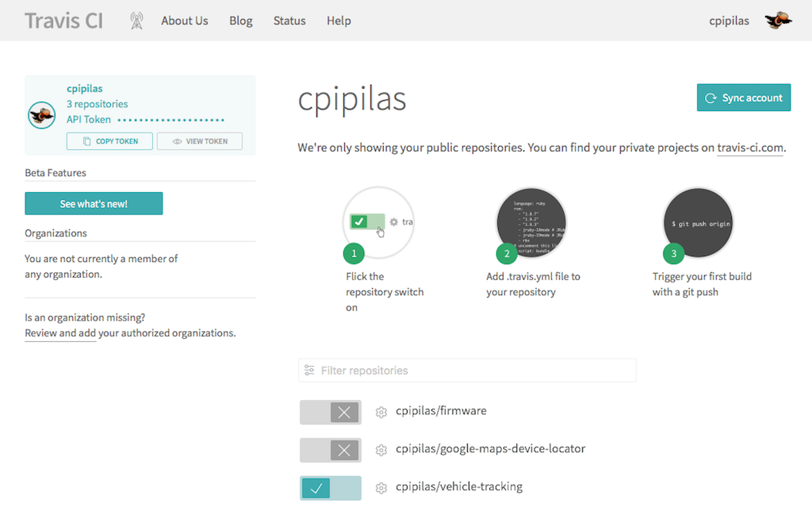Follow the travis-ci.com link
Screen dimensions: 812x523
click(750, 148)
